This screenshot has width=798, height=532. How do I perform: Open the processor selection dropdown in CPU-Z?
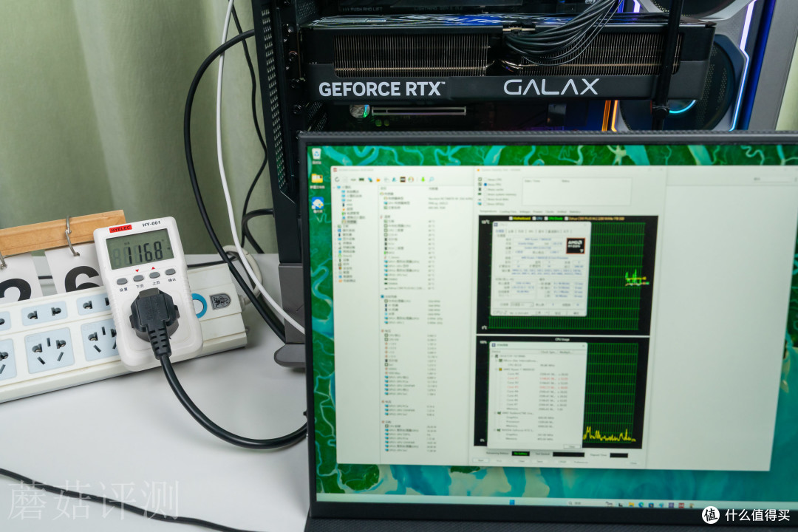[522, 304]
